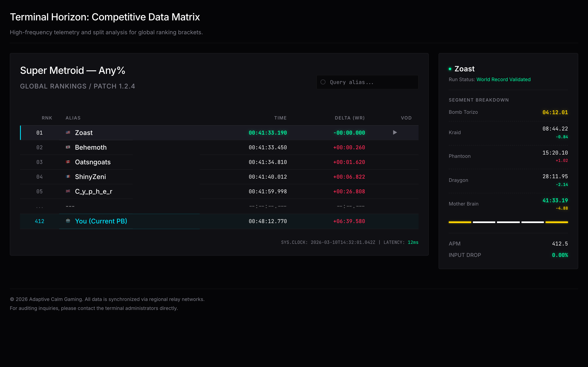Click the US flag icon beside Zoast
This screenshot has width=588, height=367.
tap(68, 133)
